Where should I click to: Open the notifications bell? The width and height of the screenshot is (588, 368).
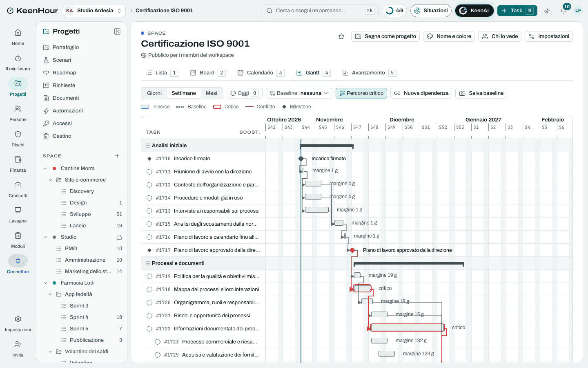click(x=563, y=11)
